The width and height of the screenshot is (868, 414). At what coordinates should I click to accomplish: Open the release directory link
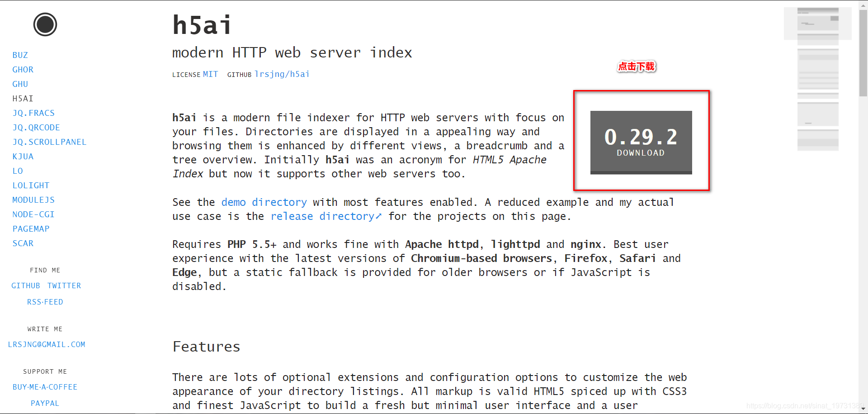coord(326,216)
